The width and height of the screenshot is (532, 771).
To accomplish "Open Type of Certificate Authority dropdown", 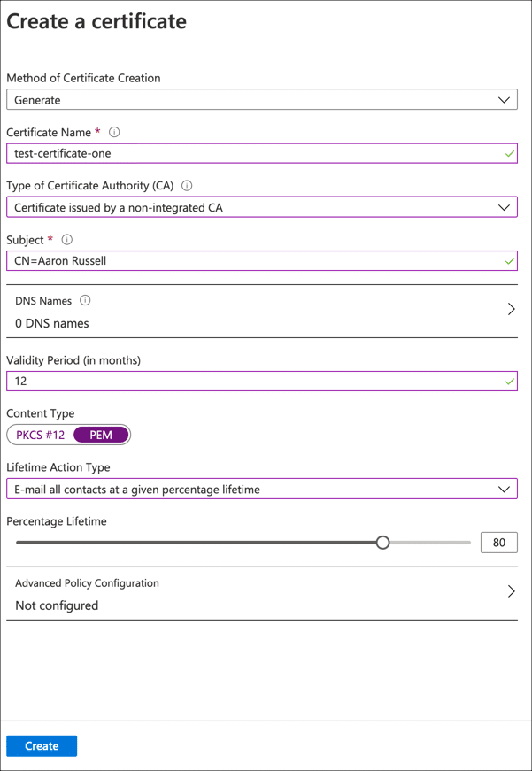I will click(x=262, y=208).
